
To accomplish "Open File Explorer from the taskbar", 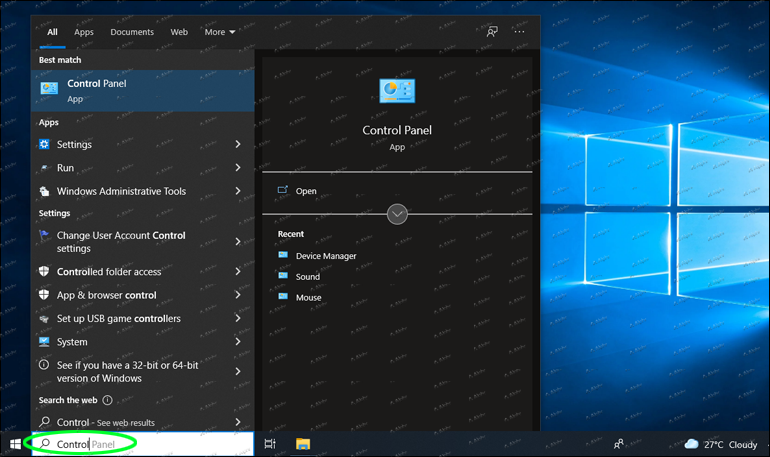I will 303,444.
